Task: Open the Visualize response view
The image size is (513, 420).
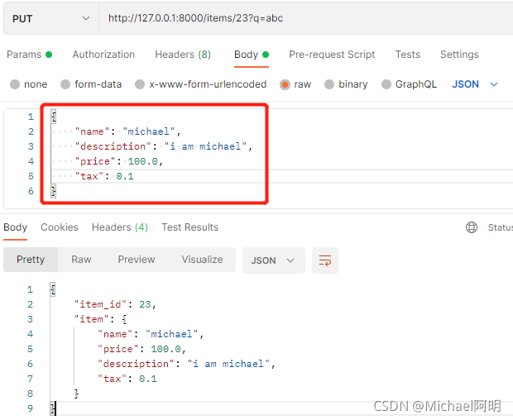Action: click(x=202, y=260)
